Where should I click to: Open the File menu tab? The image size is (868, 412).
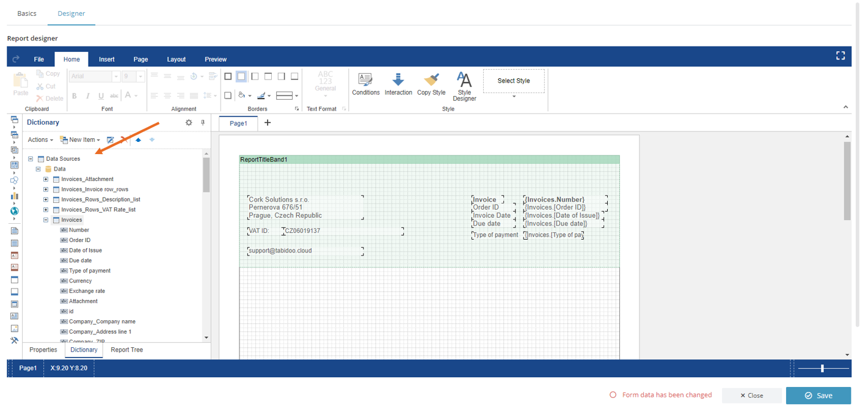point(38,59)
